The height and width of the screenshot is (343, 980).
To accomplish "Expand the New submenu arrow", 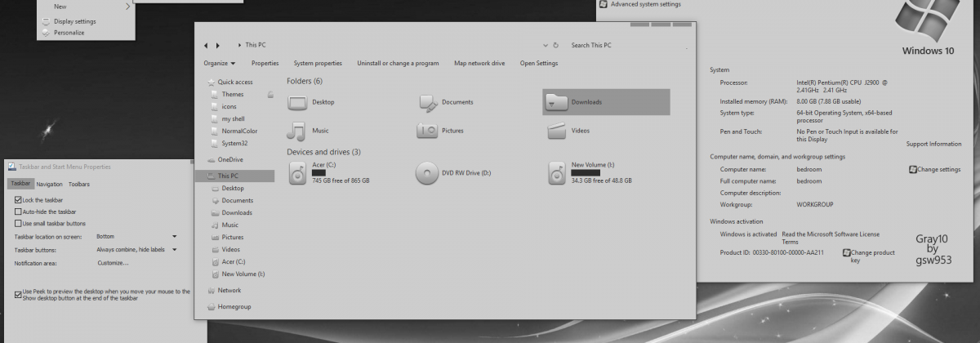I will (x=128, y=7).
